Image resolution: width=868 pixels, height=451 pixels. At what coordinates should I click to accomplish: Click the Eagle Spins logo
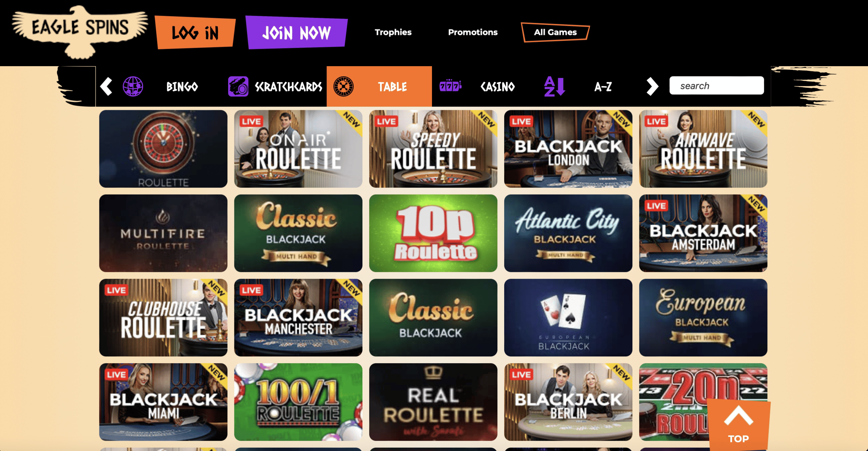[x=80, y=32]
